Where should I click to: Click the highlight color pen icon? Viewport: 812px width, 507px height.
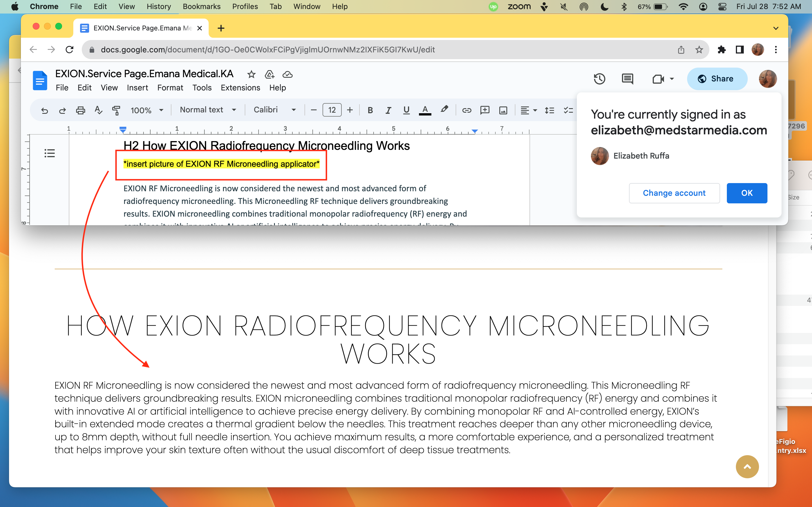click(x=444, y=110)
